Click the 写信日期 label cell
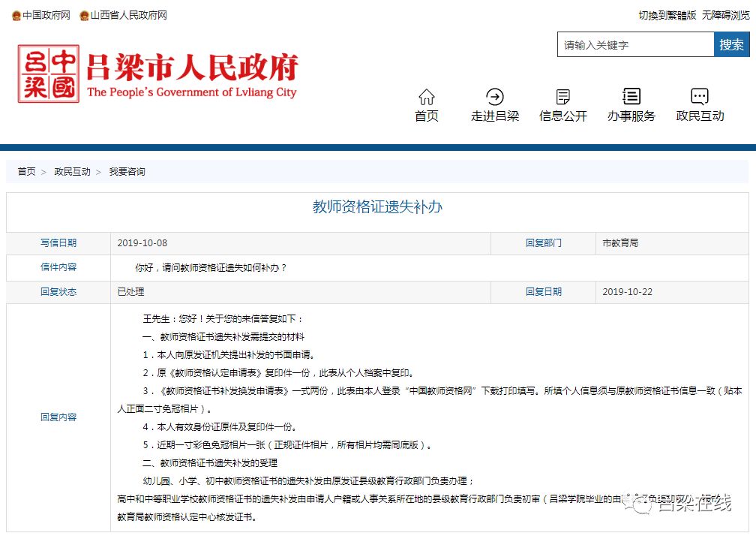 58,242
